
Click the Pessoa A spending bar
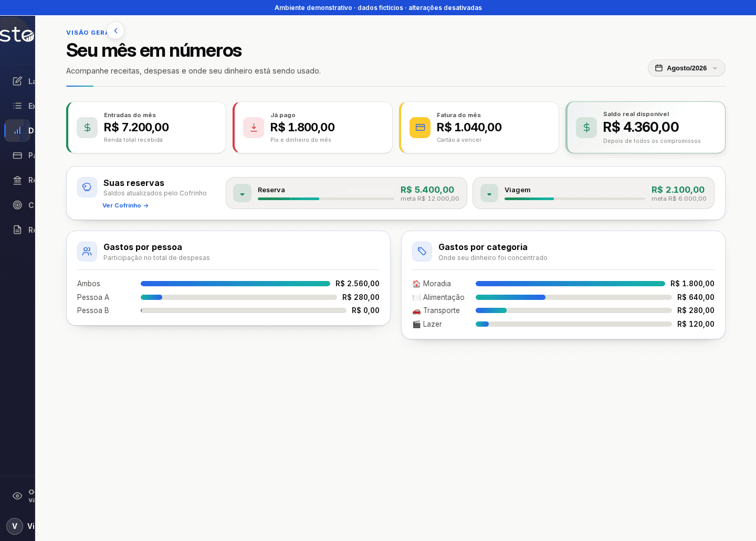click(x=239, y=297)
